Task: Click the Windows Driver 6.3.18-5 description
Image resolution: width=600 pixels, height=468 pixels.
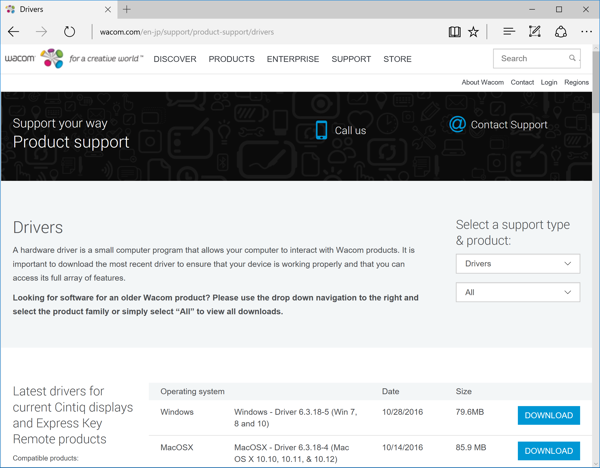Action: (295, 417)
